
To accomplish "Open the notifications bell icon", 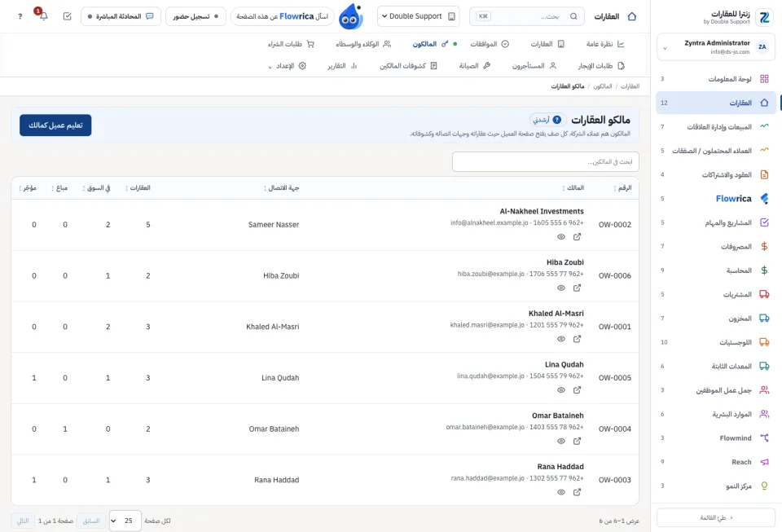I will point(43,16).
